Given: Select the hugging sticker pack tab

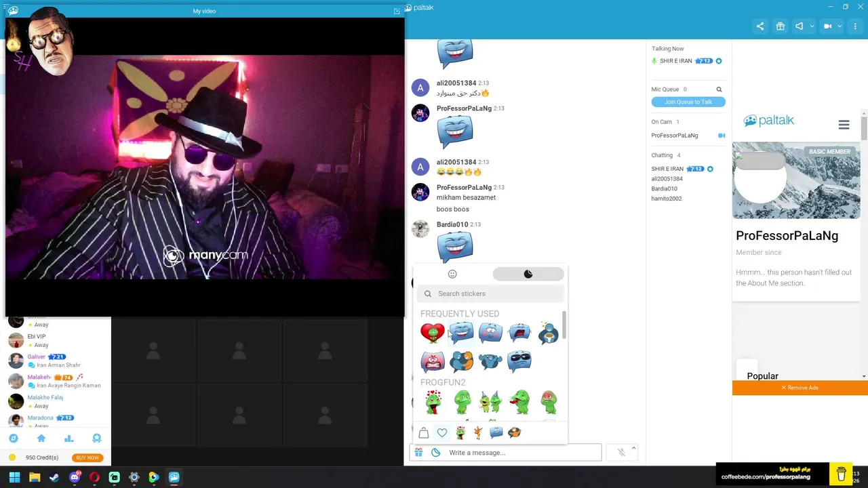Looking at the screenshot, I should pyautogui.click(x=515, y=432).
